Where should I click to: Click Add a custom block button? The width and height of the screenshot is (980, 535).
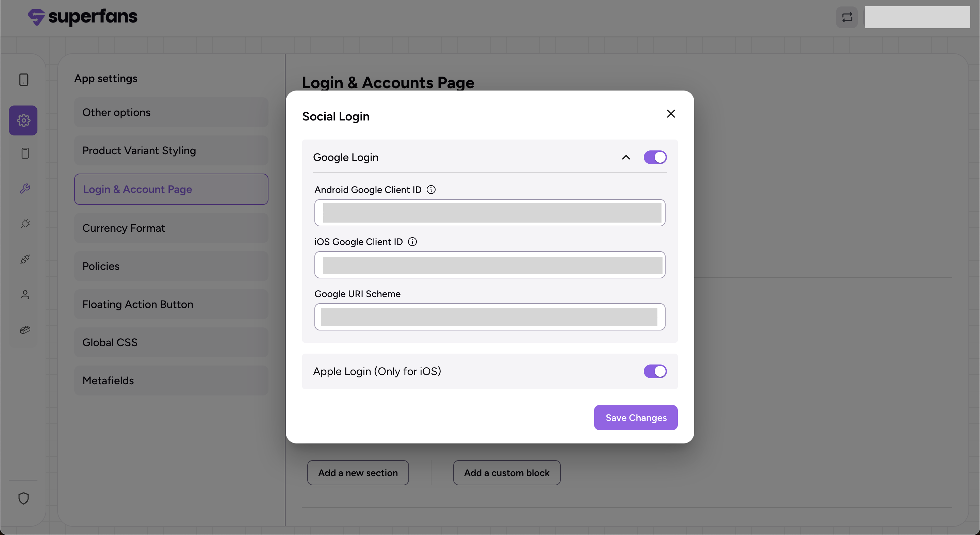click(506, 473)
